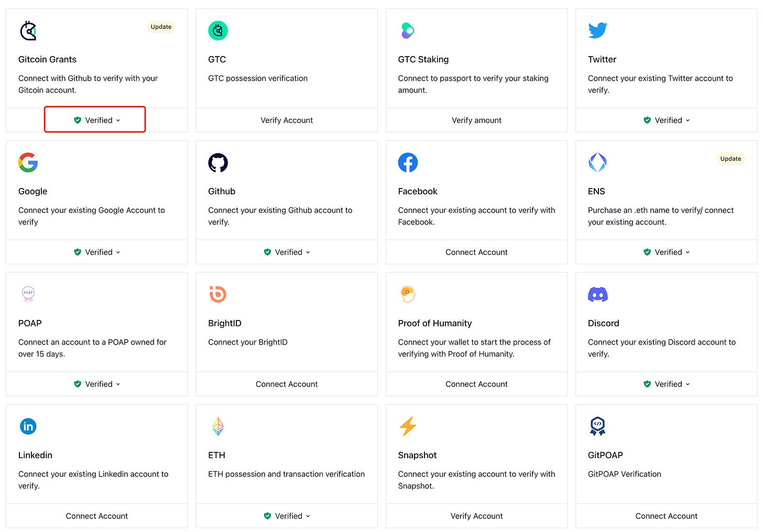
Task: Click the 'Linkedin' card title
Action: pos(35,455)
